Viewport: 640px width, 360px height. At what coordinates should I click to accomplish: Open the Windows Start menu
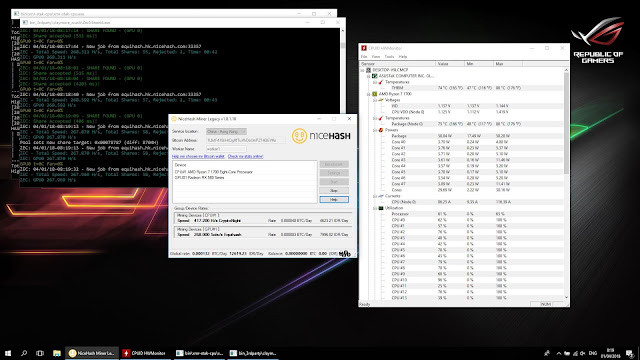pyautogui.click(x=8, y=353)
